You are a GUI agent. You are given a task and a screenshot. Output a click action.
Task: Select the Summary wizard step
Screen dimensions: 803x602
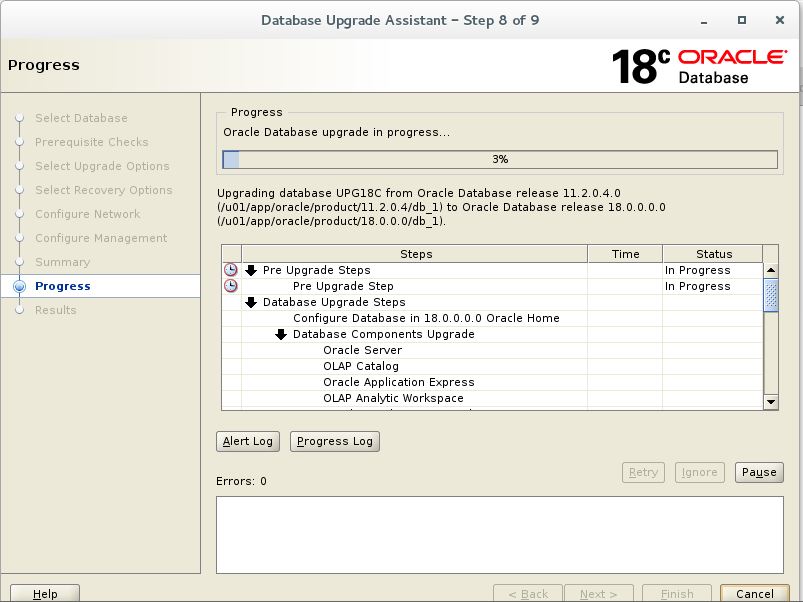pyautogui.click(x=62, y=262)
